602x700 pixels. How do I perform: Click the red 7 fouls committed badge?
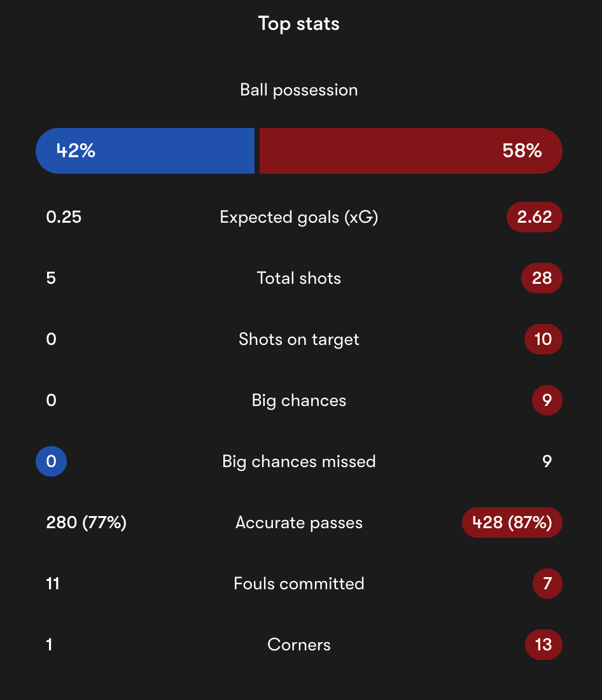(547, 584)
